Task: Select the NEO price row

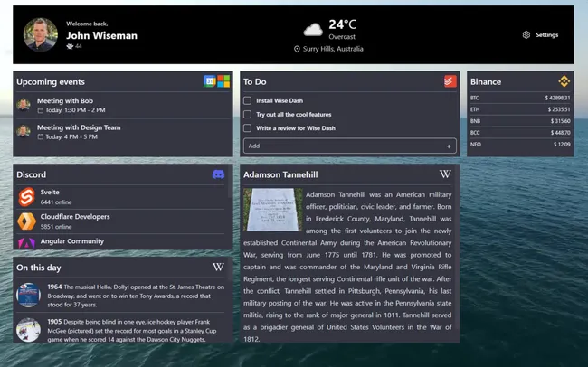Action: click(520, 145)
